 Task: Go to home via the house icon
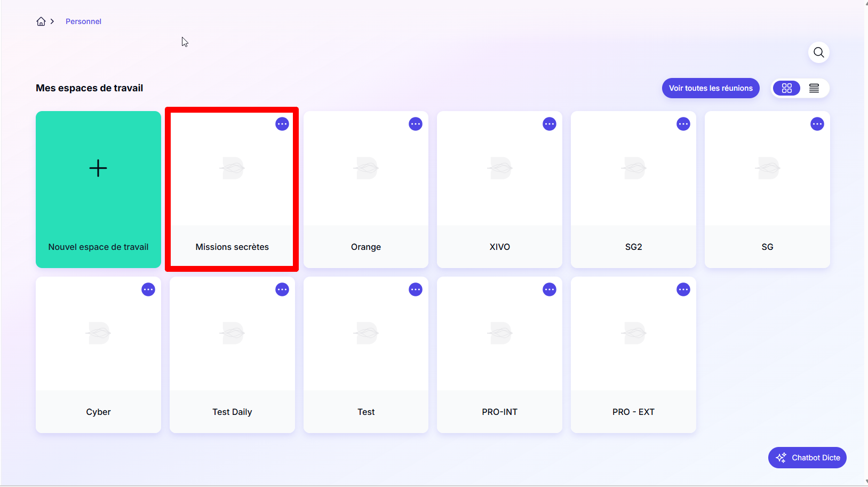tap(41, 21)
